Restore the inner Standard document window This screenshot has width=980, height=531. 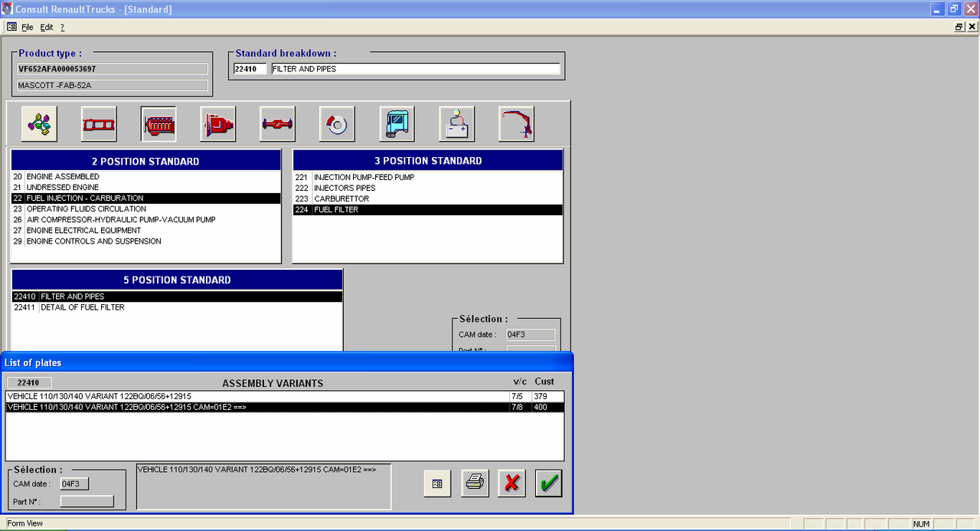point(959,27)
